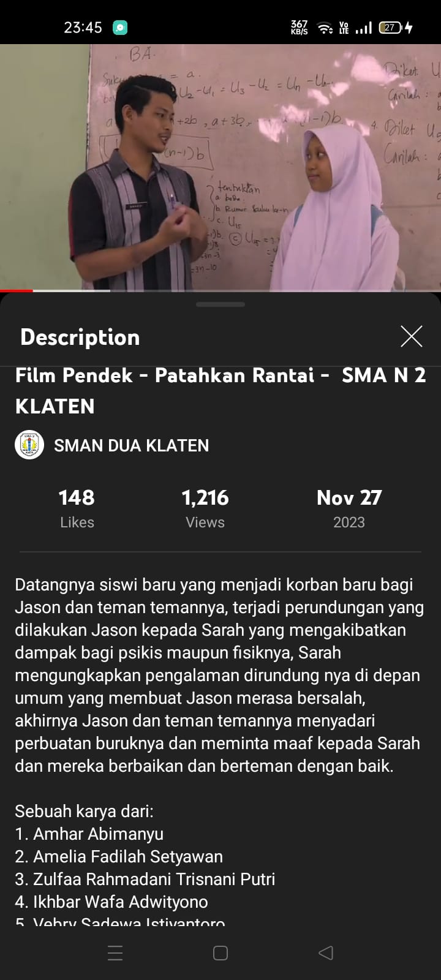Tap the Android recent apps menu icon
This screenshot has height=980, width=441.
coord(115,953)
